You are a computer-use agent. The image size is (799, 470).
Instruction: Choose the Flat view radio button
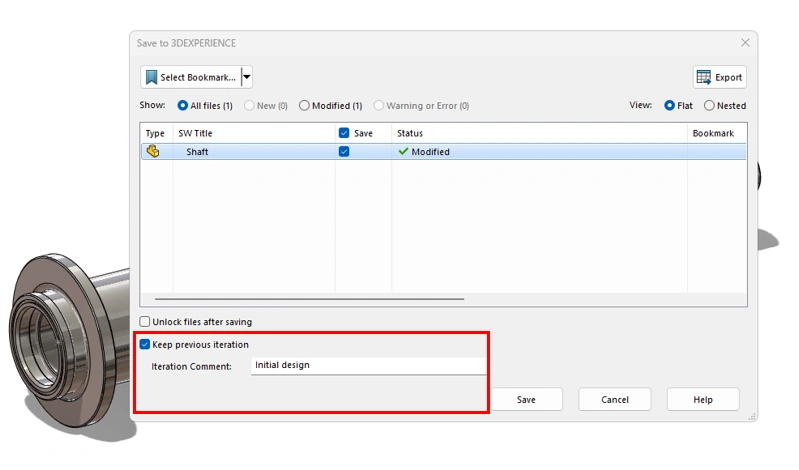point(670,106)
